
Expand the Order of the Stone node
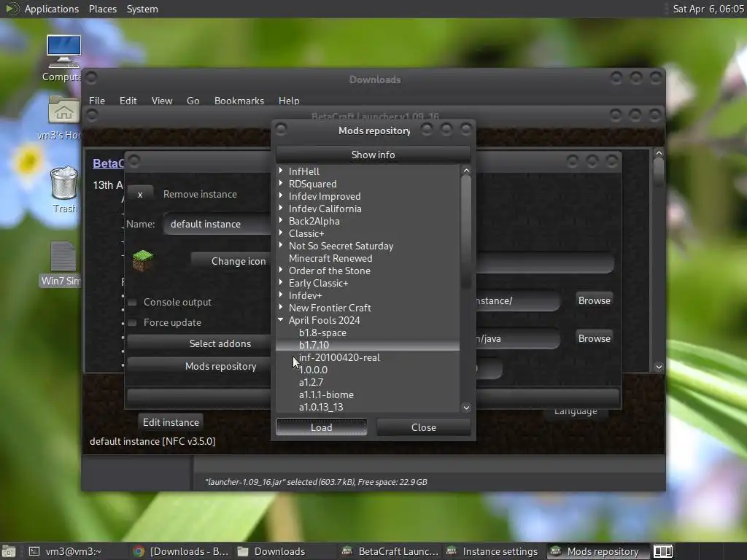[x=281, y=270]
